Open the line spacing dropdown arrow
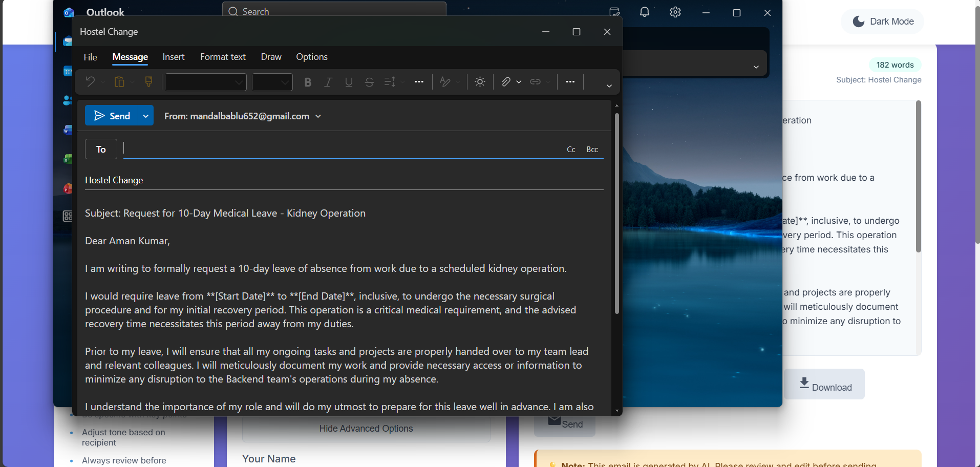980x467 pixels. point(402,82)
